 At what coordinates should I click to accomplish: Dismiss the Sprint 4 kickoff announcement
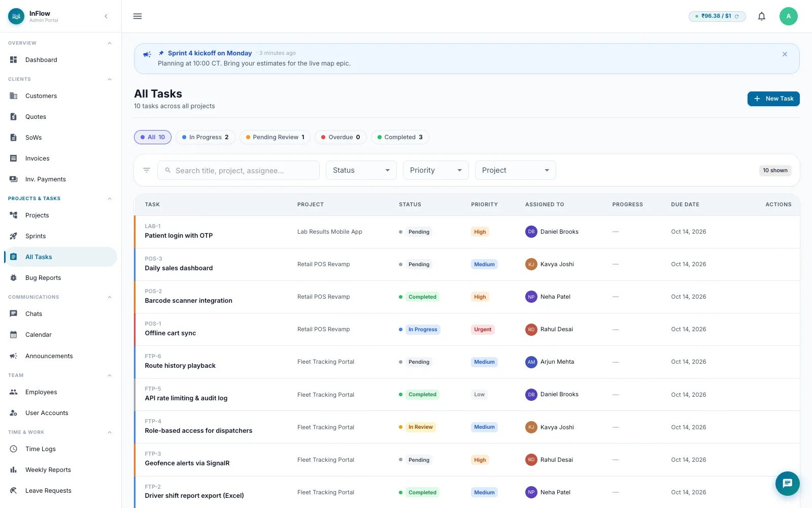click(785, 54)
